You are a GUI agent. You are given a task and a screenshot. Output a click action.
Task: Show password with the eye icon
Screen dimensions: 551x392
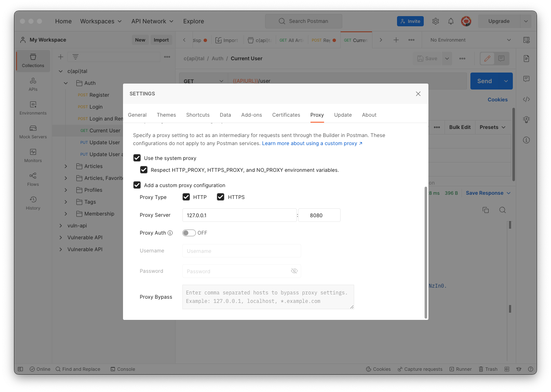tap(294, 271)
